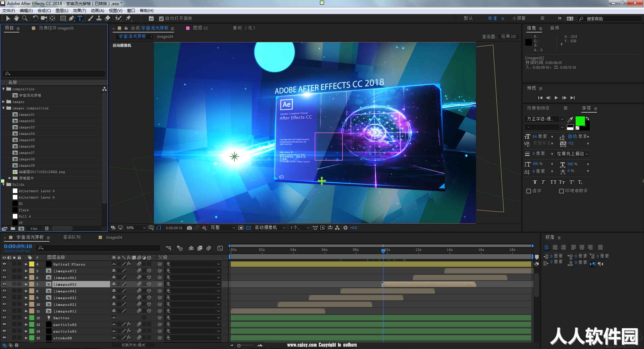Toggle visibility of images01 layer
Viewport: 644px width, 349px height.
(x=4, y=311)
